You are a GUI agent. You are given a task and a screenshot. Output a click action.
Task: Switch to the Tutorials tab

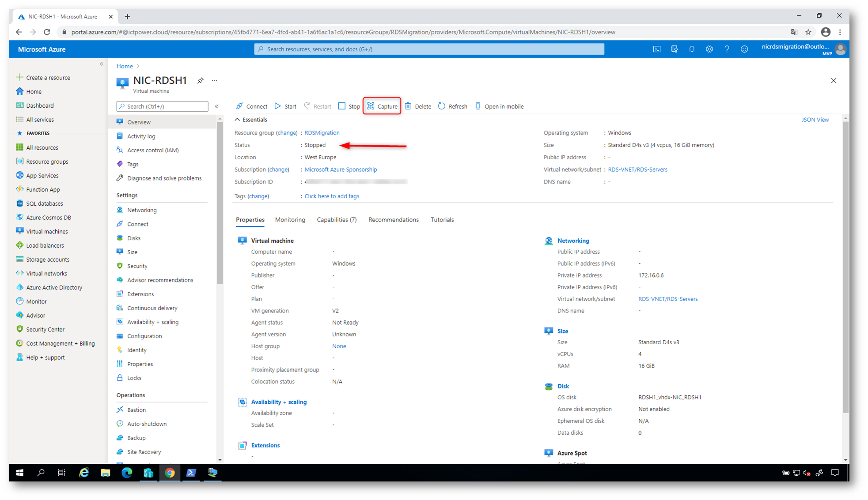[x=442, y=220]
